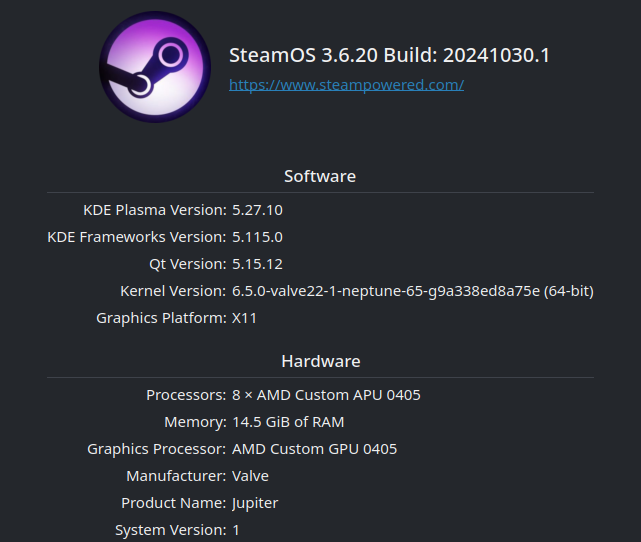This screenshot has width=641, height=542.
Task: Click the Software section heading
Action: pyautogui.click(x=320, y=176)
